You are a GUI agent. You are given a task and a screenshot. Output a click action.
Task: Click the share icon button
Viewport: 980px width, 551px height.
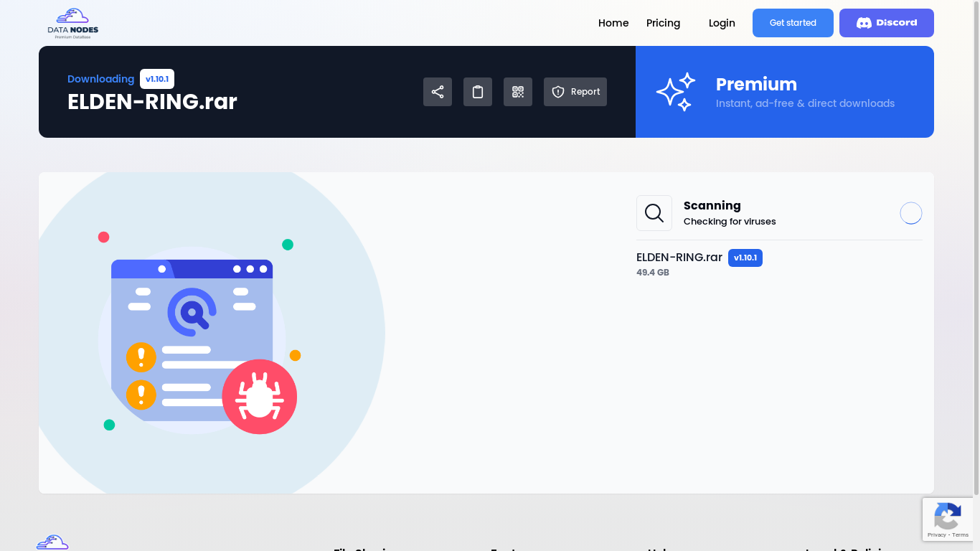point(438,92)
